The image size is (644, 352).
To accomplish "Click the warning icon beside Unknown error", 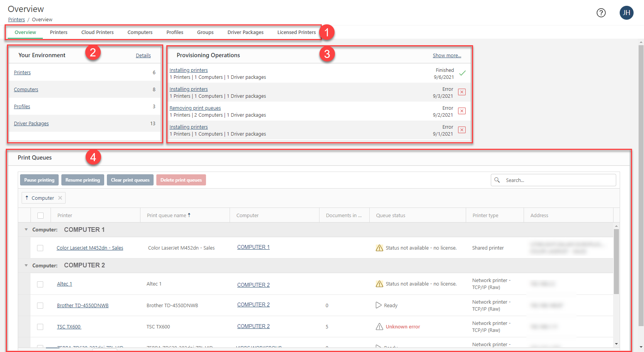I will [379, 326].
